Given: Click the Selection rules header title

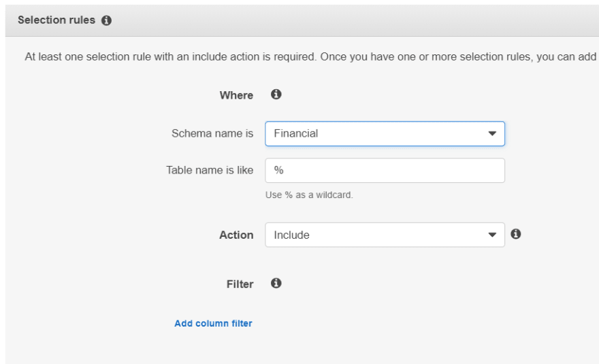Looking at the screenshot, I should [56, 20].
